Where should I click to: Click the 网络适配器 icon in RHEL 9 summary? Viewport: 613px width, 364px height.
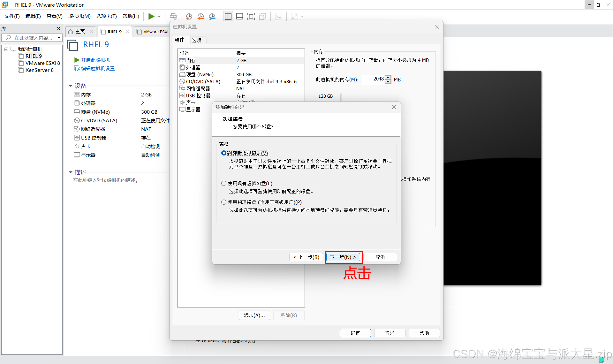tap(77, 129)
